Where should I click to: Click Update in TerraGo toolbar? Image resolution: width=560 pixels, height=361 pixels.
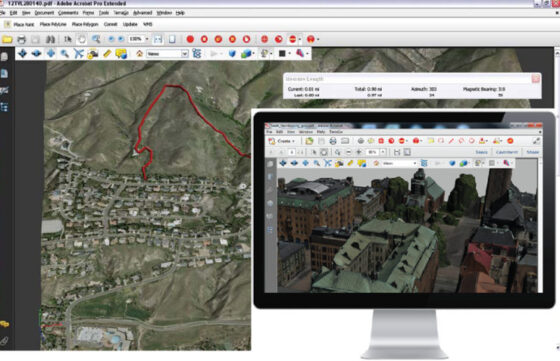coord(130,24)
